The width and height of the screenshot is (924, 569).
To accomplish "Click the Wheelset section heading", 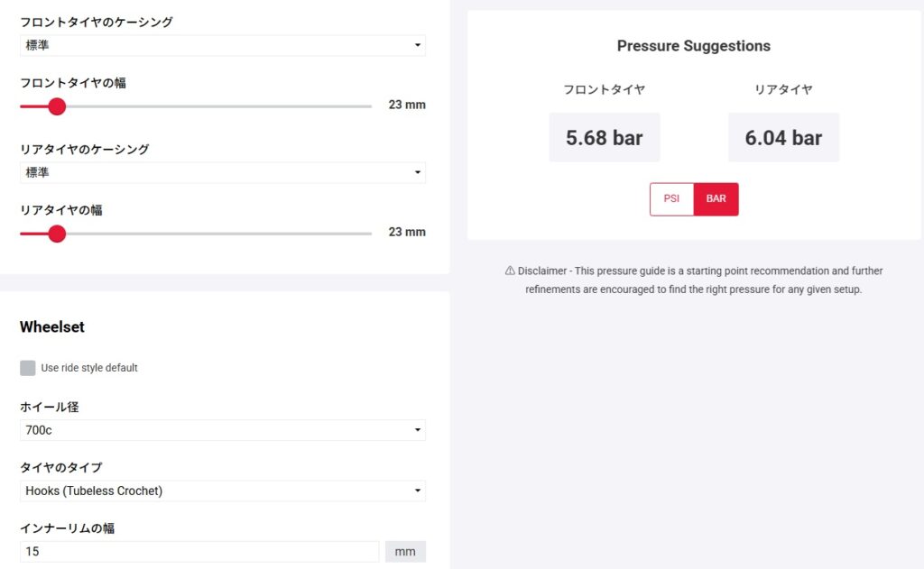I will coord(52,327).
